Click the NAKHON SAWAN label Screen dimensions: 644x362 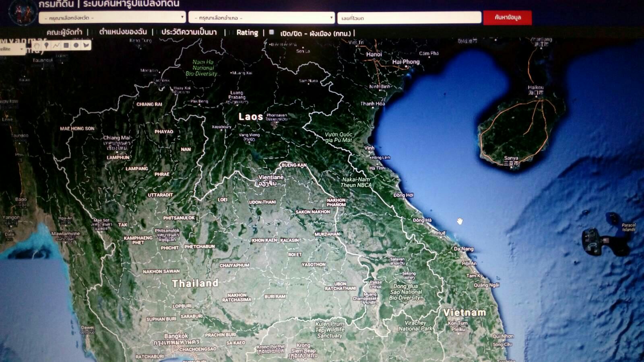(161, 271)
